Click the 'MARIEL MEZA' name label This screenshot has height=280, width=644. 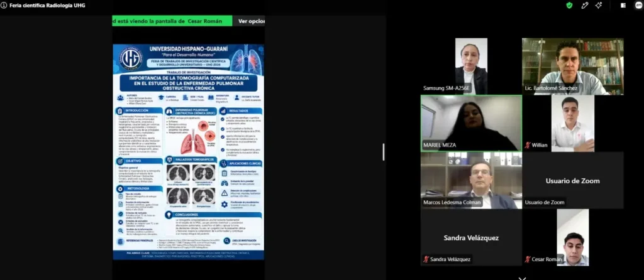[440, 145]
